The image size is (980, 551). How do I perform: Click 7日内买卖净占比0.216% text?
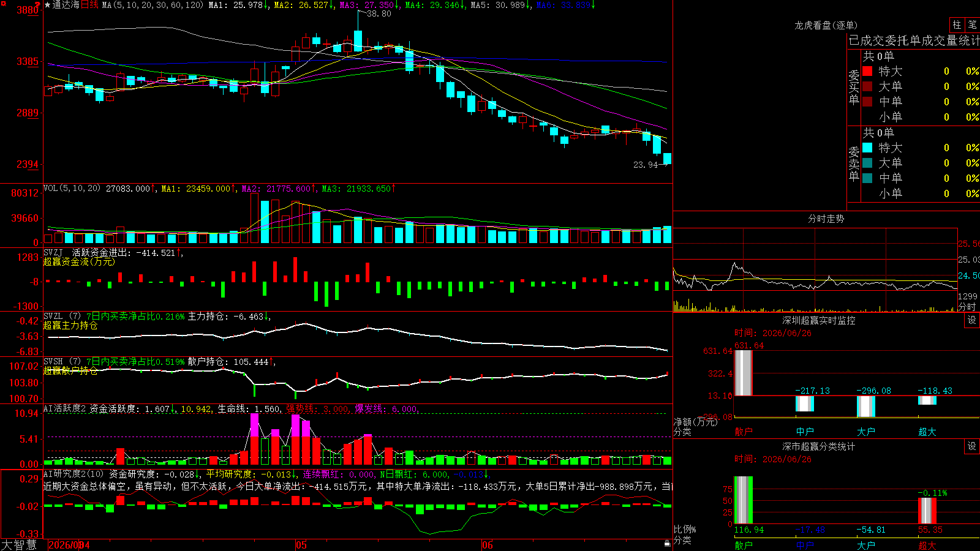point(135,317)
